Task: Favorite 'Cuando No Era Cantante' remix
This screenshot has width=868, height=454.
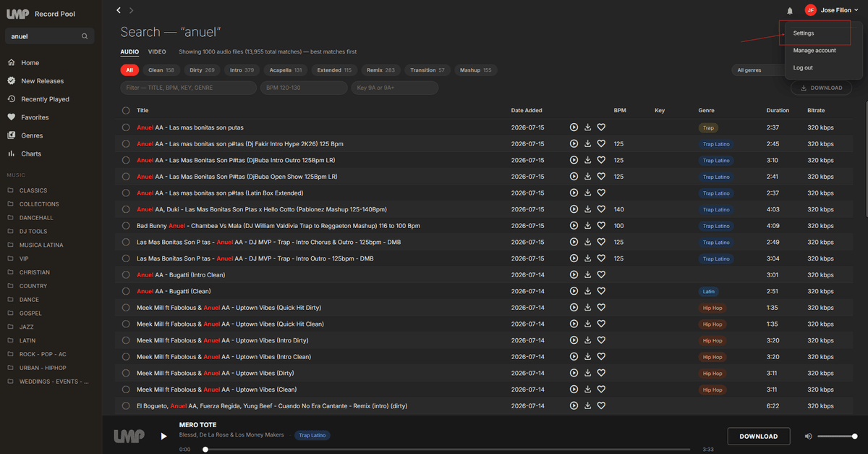Action: [x=601, y=406]
